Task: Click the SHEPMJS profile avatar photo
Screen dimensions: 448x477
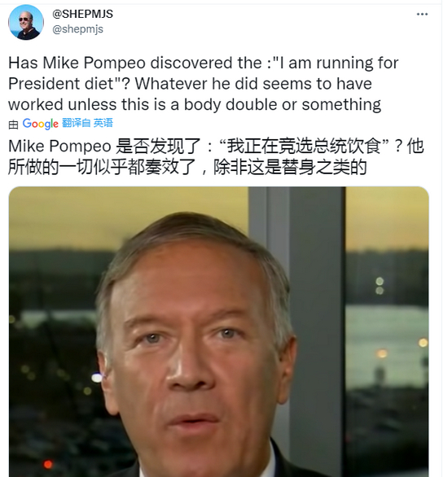Action: click(x=26, y=22)
